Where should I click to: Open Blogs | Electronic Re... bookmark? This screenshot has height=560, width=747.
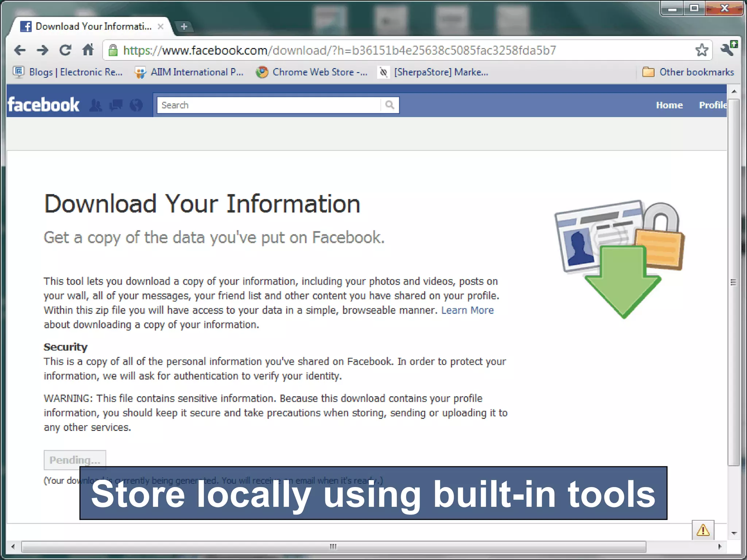(68, 72)
